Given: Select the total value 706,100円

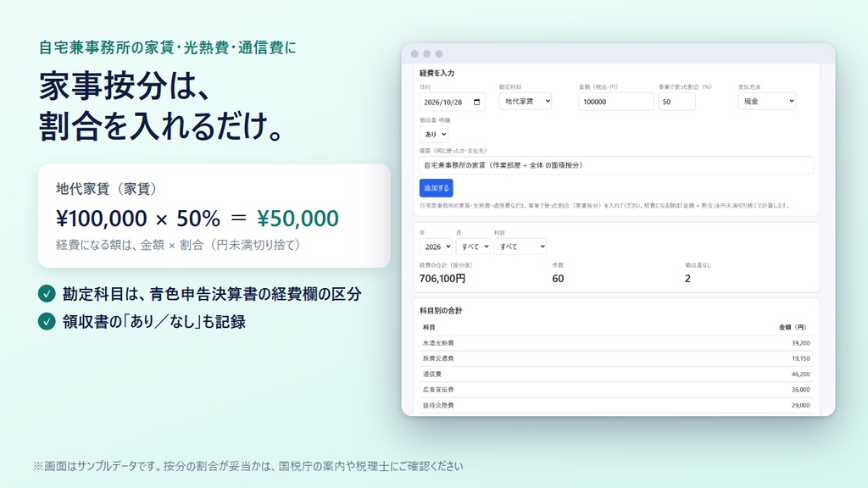Looking at the screenshot, I should point(442,278).
